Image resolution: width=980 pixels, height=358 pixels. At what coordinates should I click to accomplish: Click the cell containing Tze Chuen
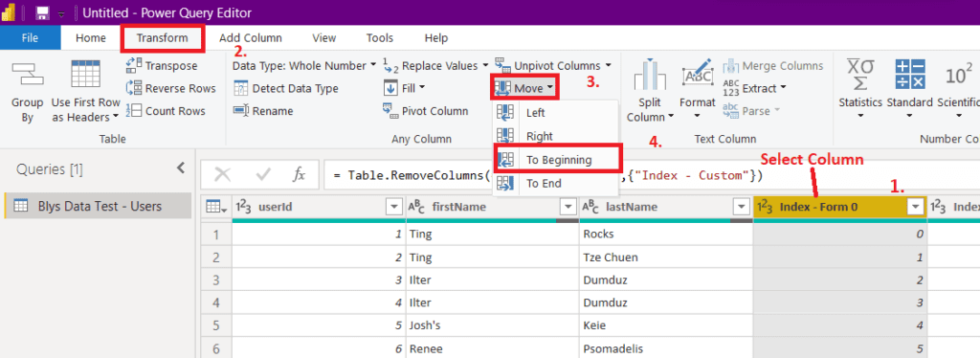coord(666,257)
